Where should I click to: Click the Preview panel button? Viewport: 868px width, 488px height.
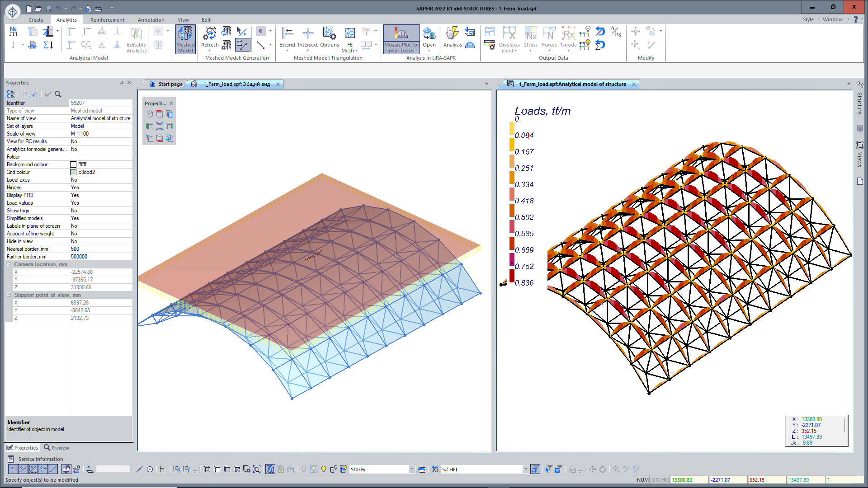click(57, 448)
